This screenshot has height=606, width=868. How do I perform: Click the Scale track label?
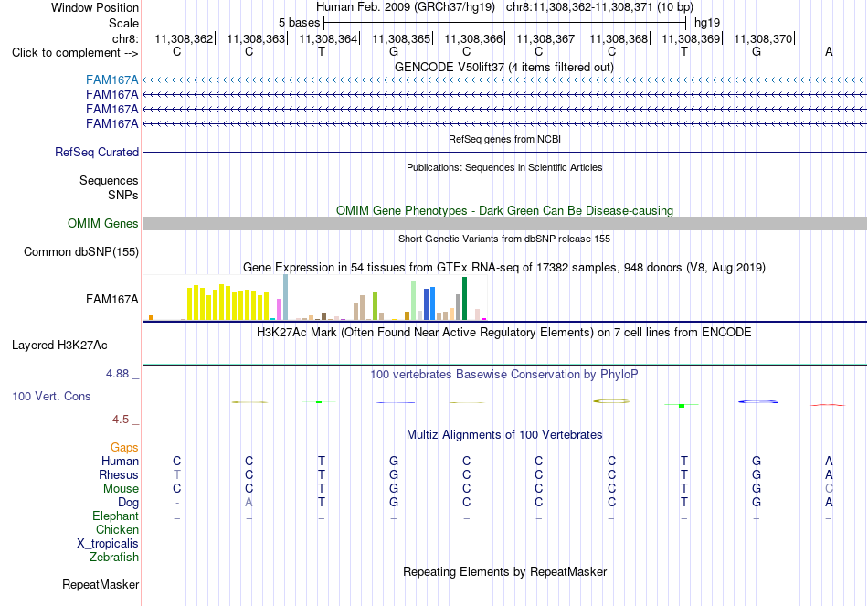click(x=123, y=23)
